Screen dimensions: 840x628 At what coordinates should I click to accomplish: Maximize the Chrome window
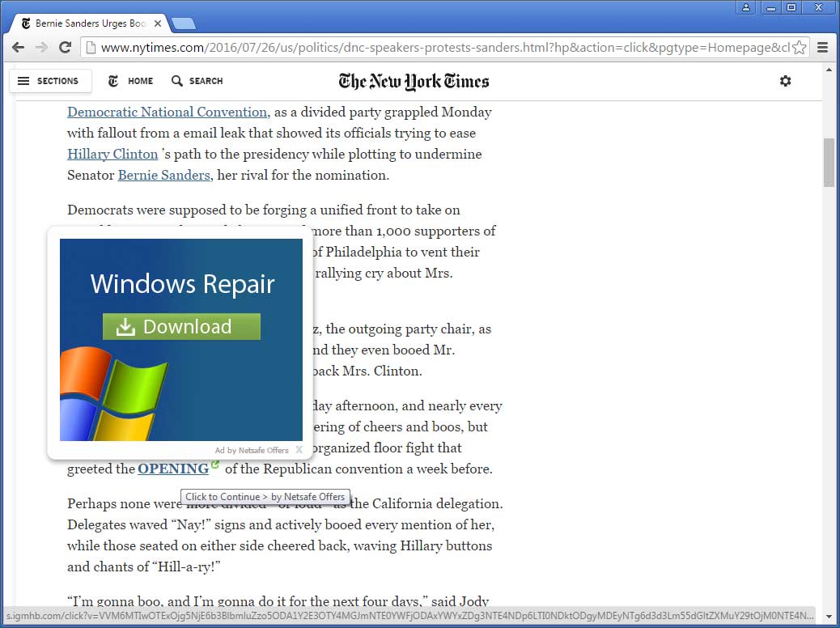click(x=791, y=7)
